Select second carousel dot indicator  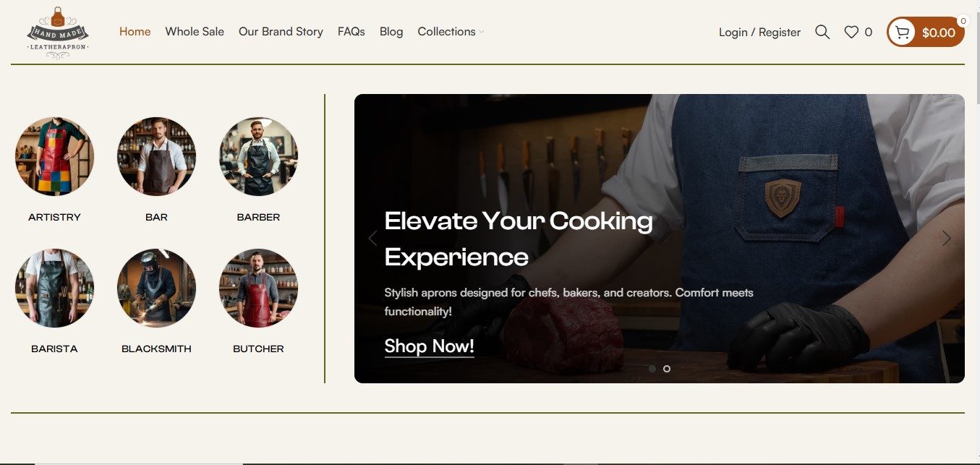(x=667, y=369)
